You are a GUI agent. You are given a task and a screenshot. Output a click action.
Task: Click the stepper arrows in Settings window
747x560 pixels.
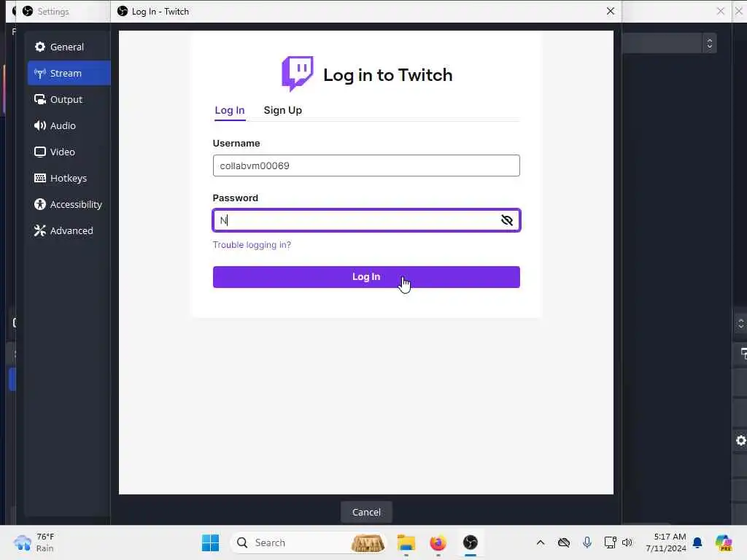coord(709,43)
